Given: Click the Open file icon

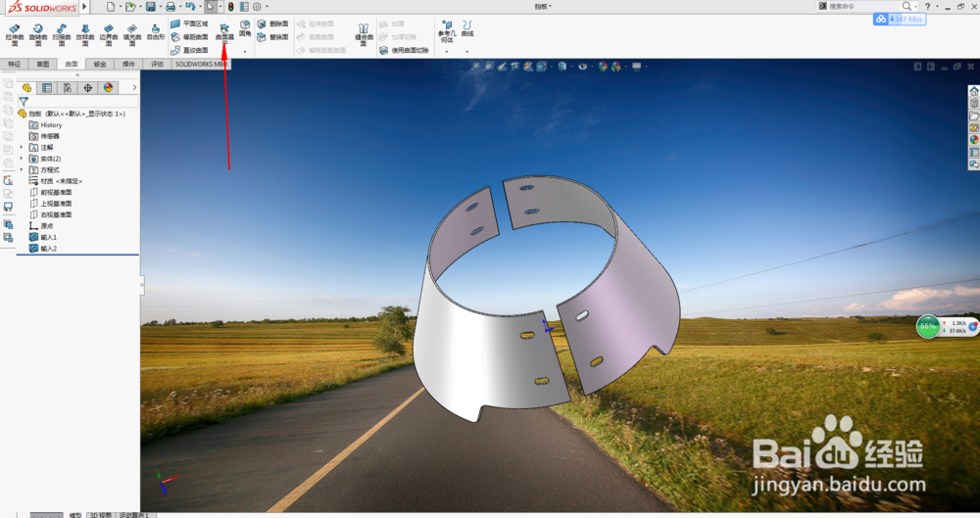Looking at the screenshot, I should [x=130, y=7].
